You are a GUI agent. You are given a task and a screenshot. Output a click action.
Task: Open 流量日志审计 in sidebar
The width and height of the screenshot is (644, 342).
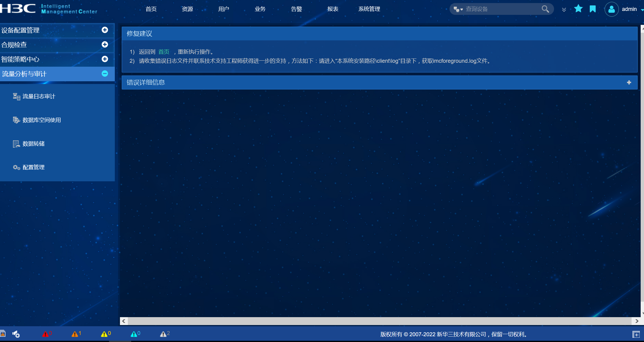pyautogui.click(x=39, y=96)
